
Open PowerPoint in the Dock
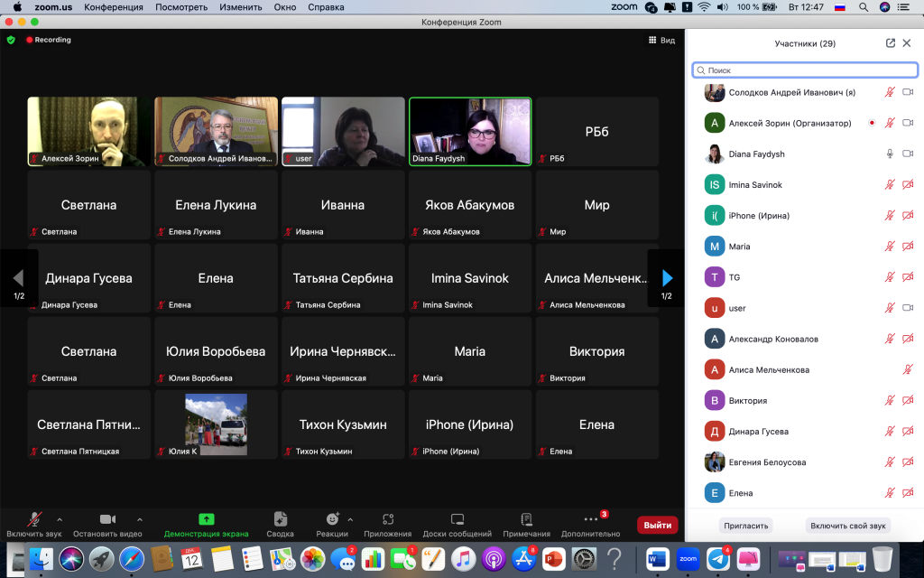(x=553, y=558)
